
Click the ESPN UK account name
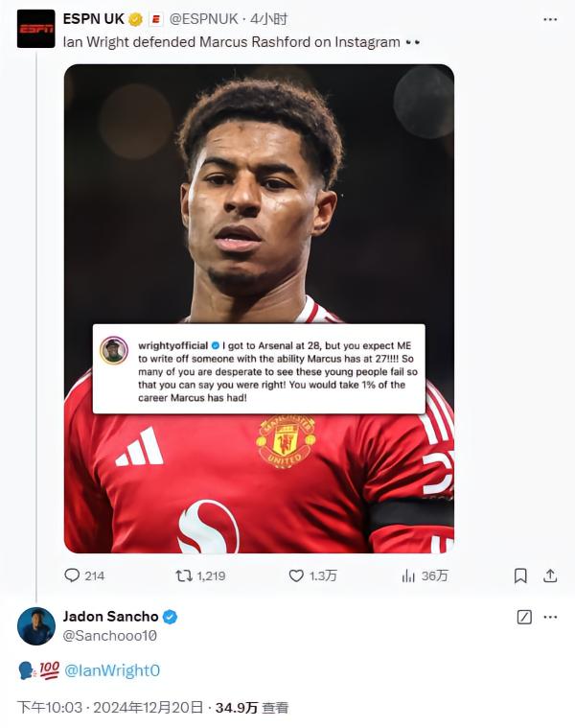94,19
